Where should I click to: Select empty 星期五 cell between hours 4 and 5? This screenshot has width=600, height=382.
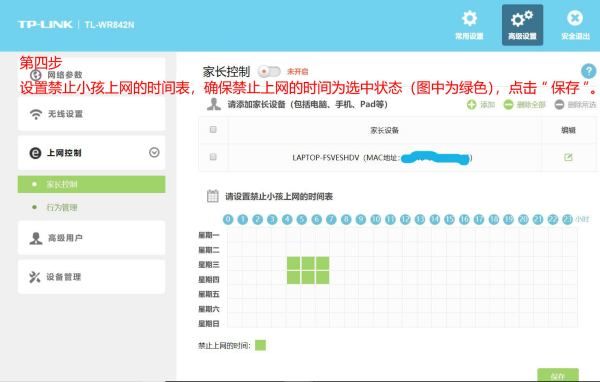tap(293, 292)
